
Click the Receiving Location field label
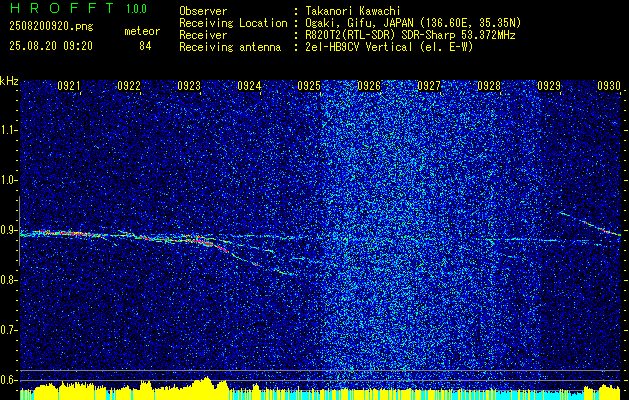pyautogui.click(x=233, y=23)
